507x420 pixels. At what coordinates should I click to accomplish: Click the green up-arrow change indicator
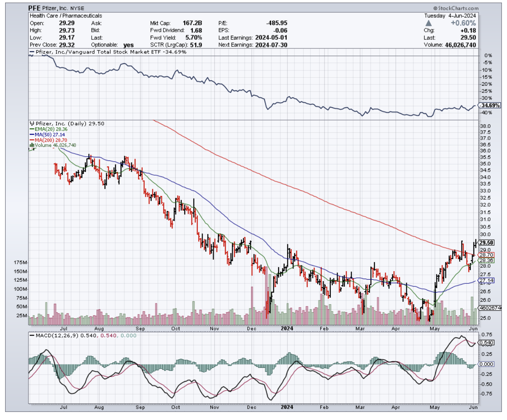[x=429, y=23]
